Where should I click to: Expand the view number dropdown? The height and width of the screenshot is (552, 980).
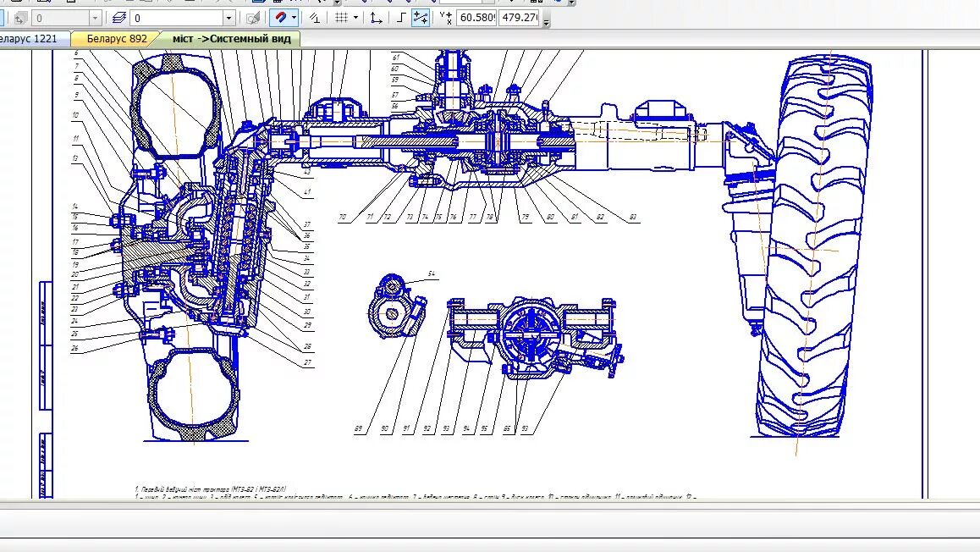point(95,18)
